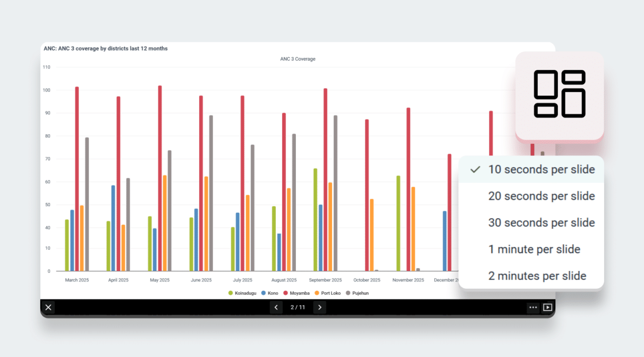Toggle Pujehun series in legend
This screenshot has width=644, height=357.
point(357,293)
